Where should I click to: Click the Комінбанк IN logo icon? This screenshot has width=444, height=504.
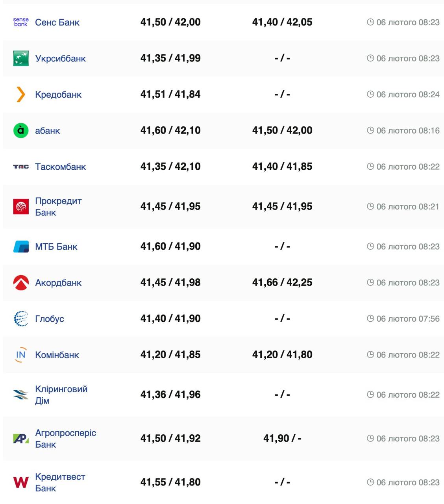(x=21, y=355)
